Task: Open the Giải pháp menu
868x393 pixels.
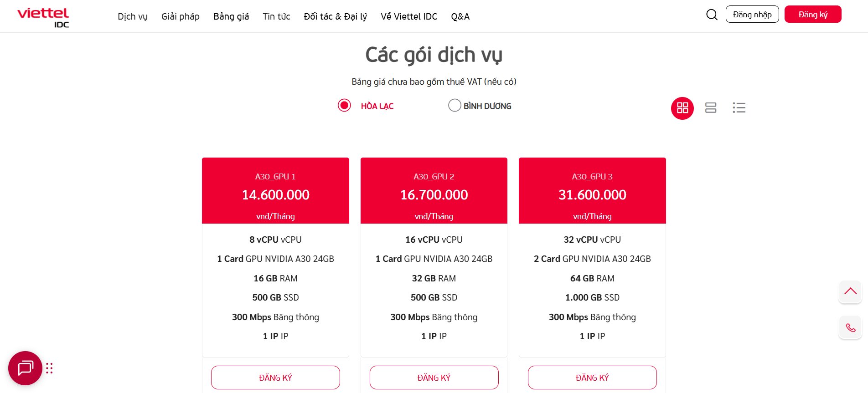Action: pyautogui.click(x=181, y=16)
